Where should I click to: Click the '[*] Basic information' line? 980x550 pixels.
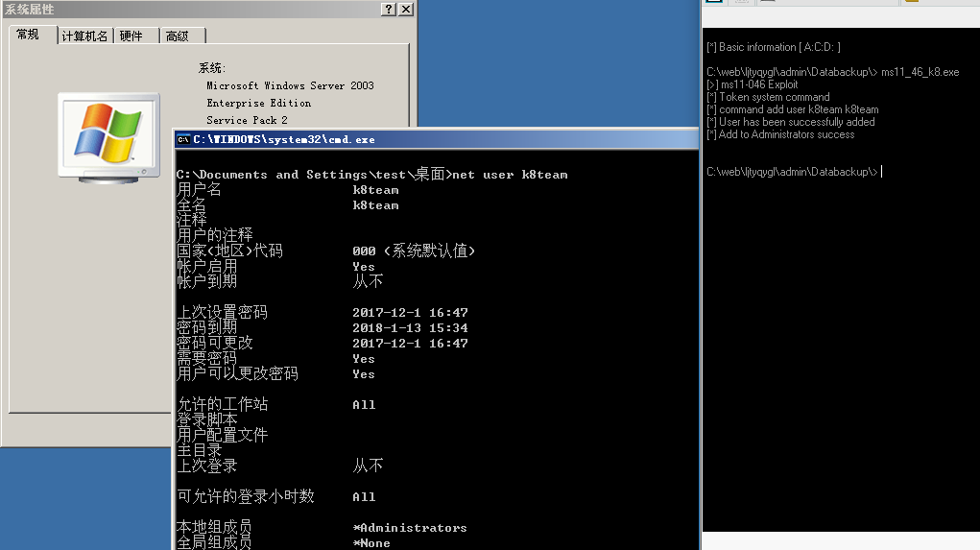(774, 47)
